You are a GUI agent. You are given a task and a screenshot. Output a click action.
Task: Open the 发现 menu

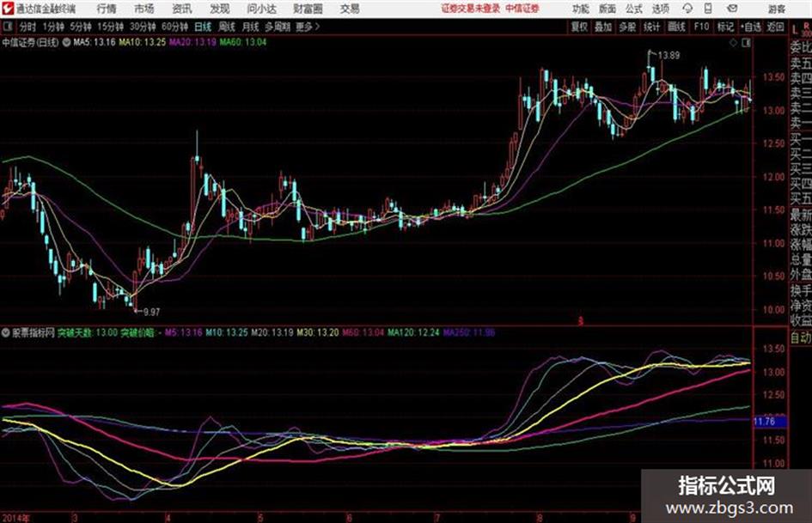tap(220, 9)
